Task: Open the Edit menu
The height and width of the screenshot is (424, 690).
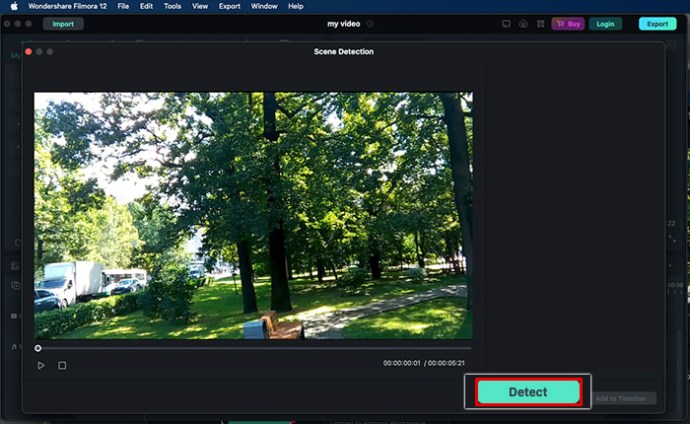Action: 147,6
